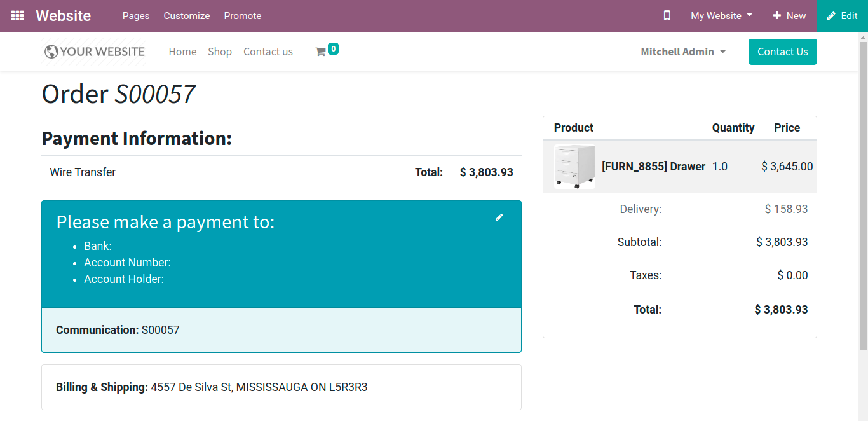Image resolution: width=868 pixels, height=421 pixels.
Task: Open the [FURN_8855] Drawer product name
Action: (653, 167)
